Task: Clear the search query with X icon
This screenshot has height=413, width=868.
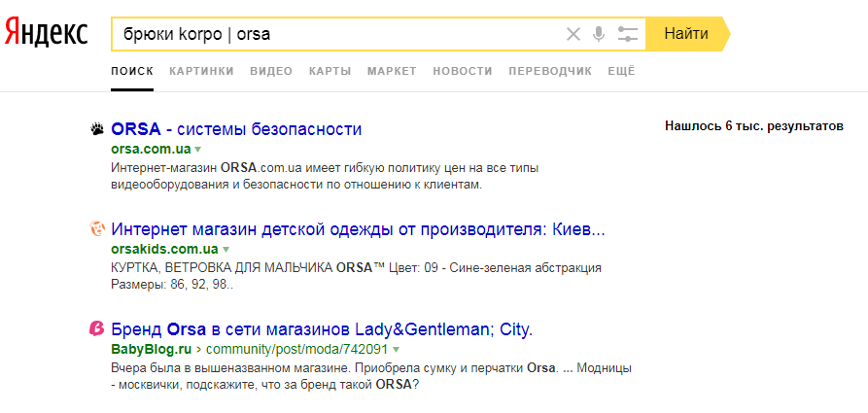Action: [x=573, y=34]
